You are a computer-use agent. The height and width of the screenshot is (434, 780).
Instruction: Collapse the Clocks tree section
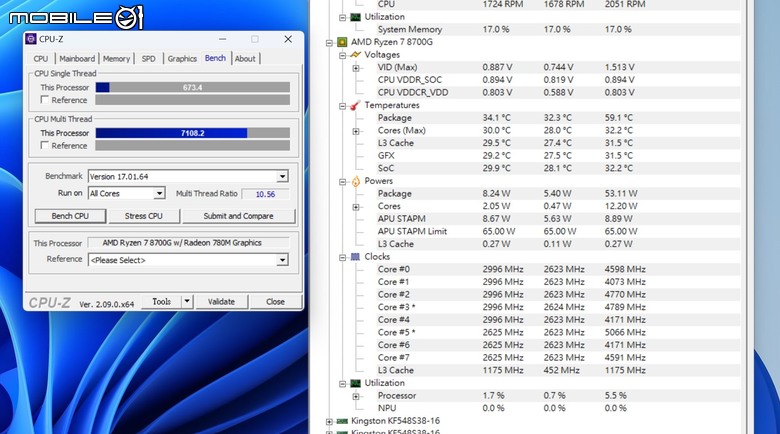(x=342, y=257)
